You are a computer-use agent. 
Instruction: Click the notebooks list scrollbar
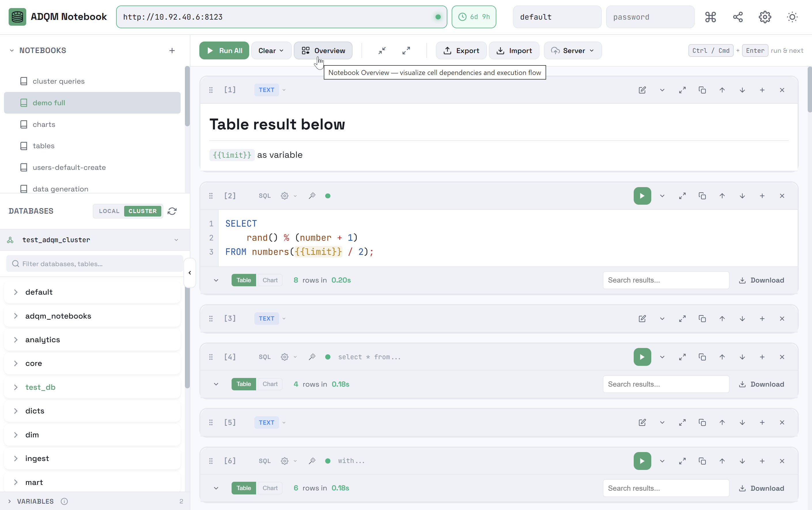point(187,97)
